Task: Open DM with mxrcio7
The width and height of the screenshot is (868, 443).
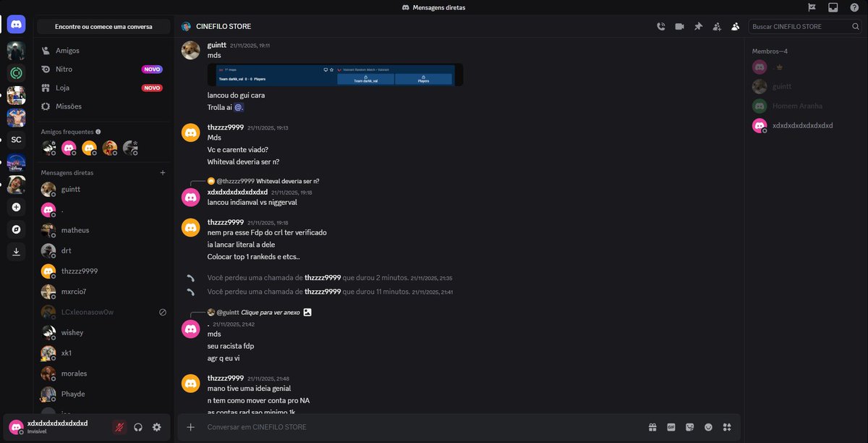Action: [104, 292]
